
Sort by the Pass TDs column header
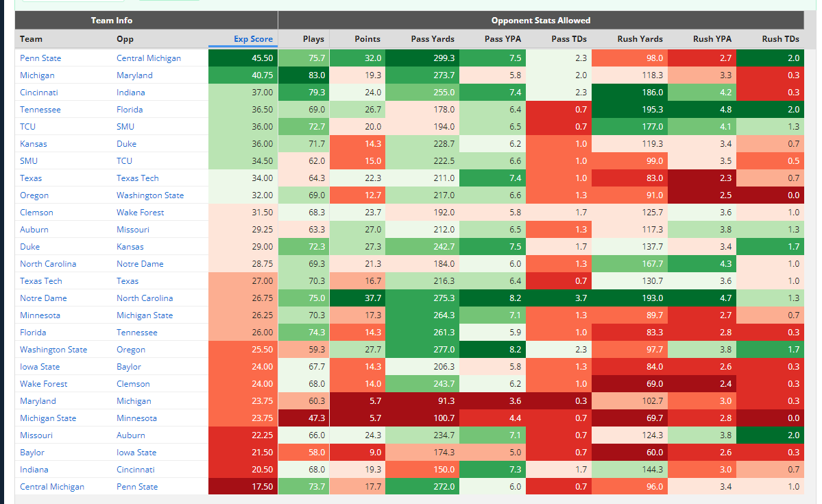coord(569,39)
